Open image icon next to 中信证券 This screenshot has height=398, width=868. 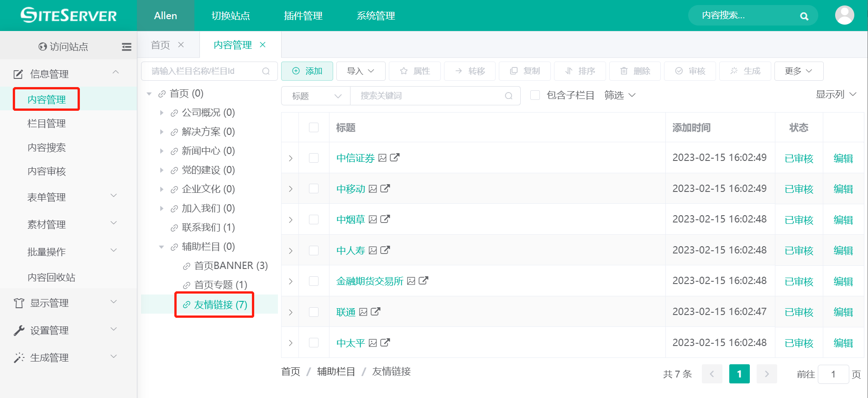(x=382, y=158)
